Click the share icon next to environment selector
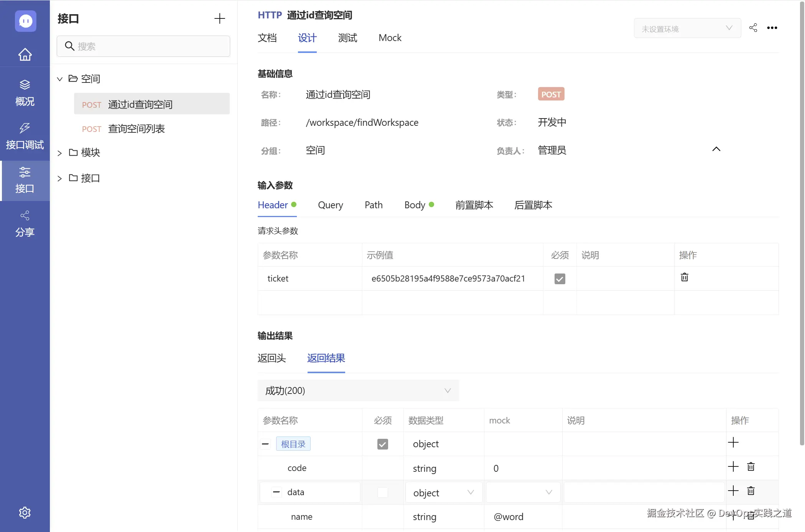 click(x=753, y=28)
